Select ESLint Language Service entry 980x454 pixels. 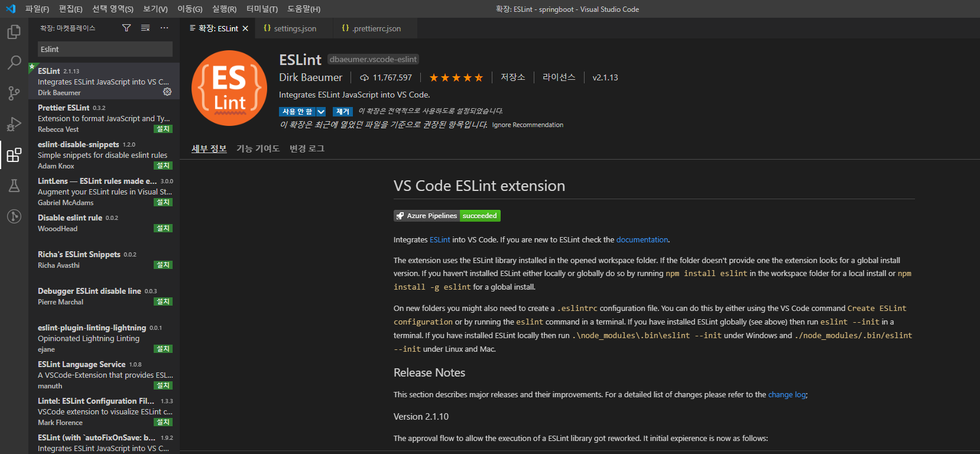click(104, 374)
